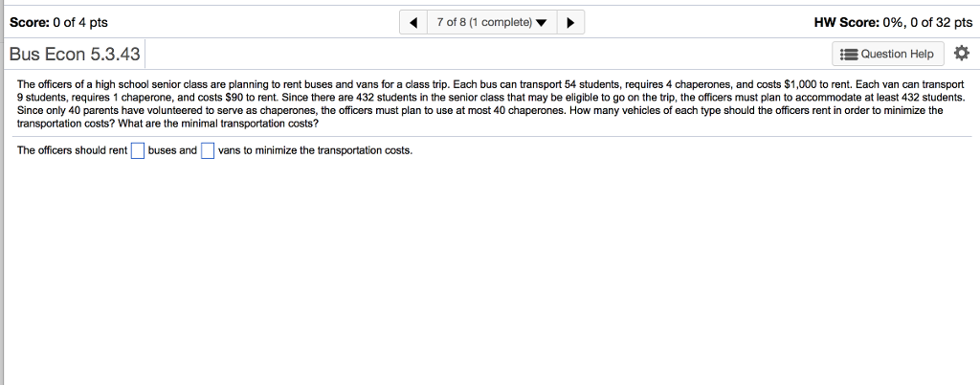Click the buses answer input box
This screenshot has height=385, width=980.
pos(138,150)
